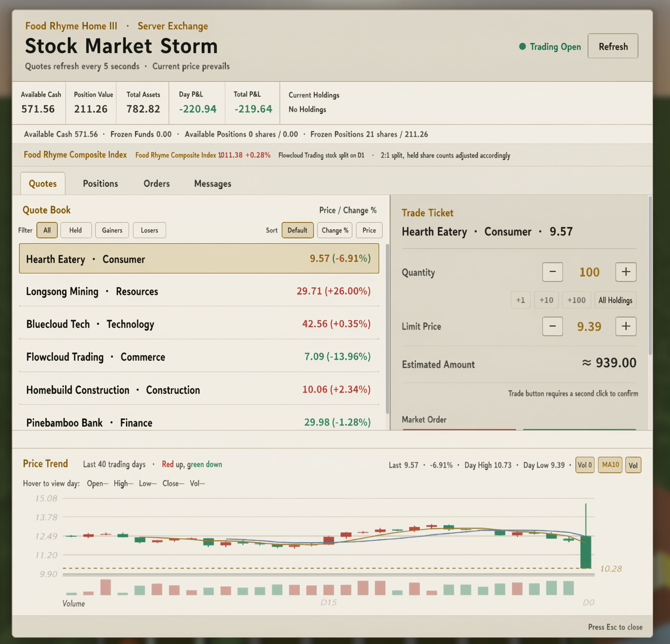Select the Homebuild Construction quote row
Image resolution: width=670 pixels, height=644 pixels.
pyautogui.click(x=199, y=390)
